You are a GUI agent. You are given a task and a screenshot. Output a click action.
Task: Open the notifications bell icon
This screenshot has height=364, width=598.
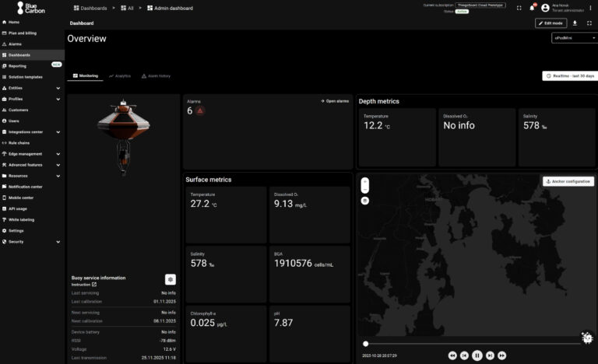(x=533, y=8)
